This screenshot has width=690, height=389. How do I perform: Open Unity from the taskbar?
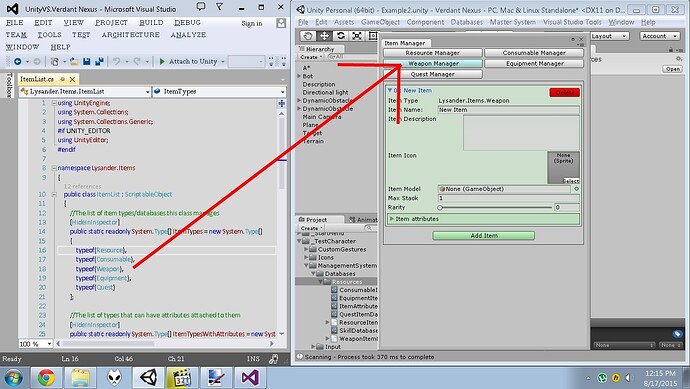(x=148, y=378)
